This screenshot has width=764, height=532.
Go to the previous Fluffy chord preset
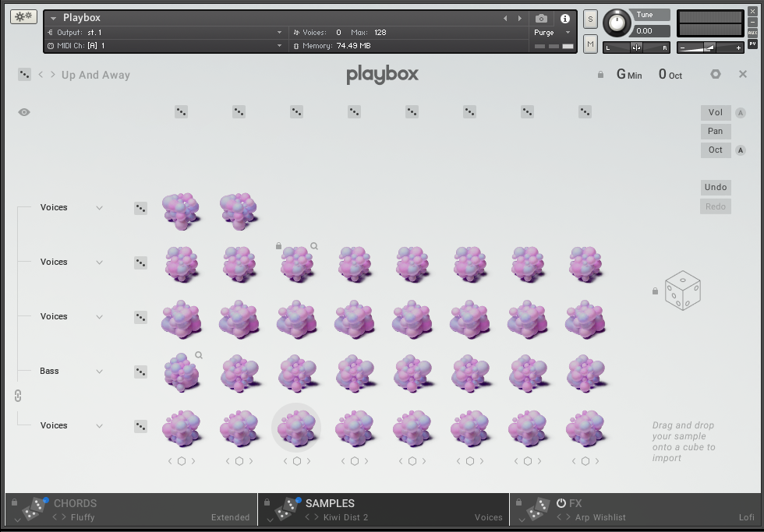(55, 517)
